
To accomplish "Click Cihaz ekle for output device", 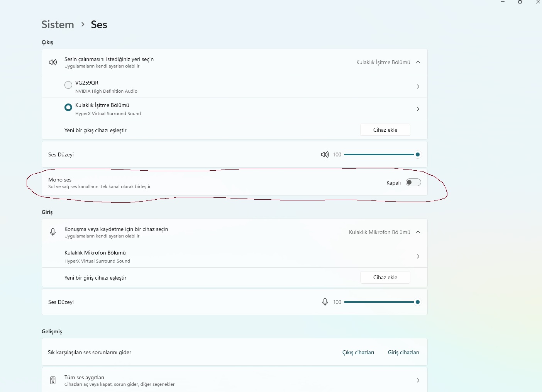I will pyautogui.click(x=385, y=130).
